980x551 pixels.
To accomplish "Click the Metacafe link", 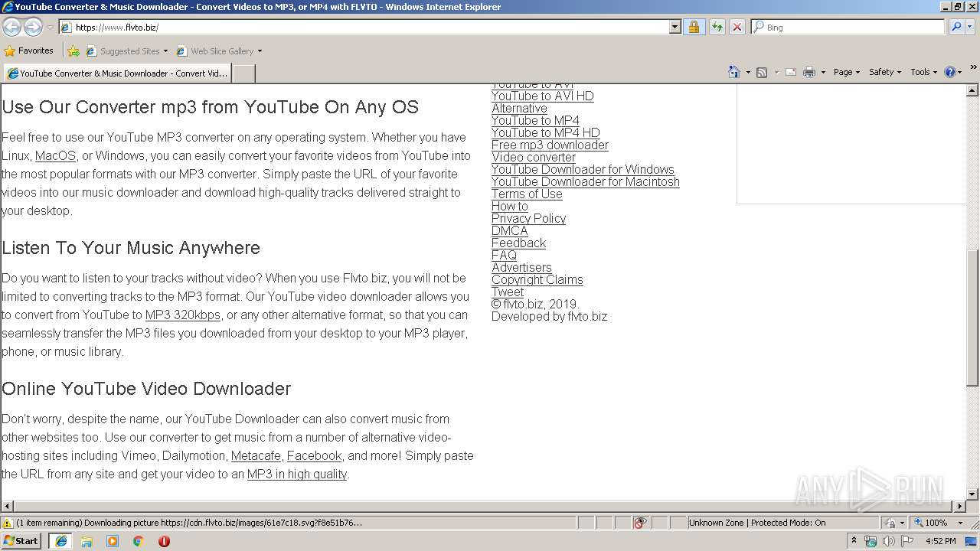I will click(256, 455).
